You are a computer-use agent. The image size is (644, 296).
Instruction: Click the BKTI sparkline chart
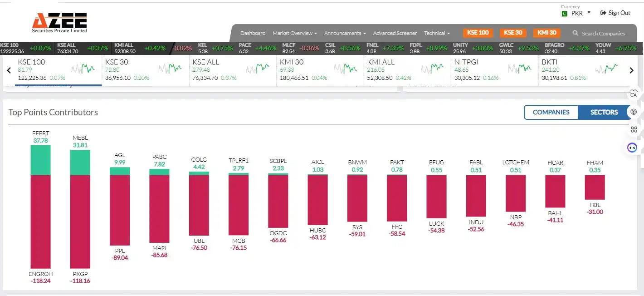pyautogui.click(x=607, y=69)
